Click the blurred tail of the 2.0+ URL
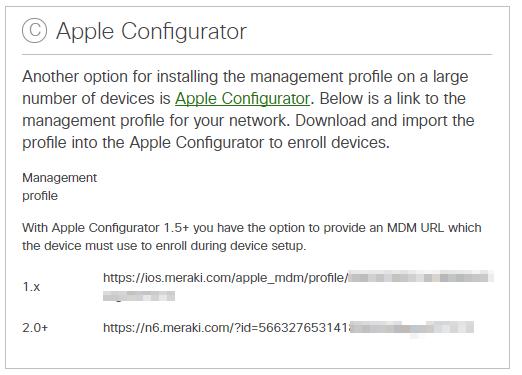Image resolution: width=522 pixels, height=375 pixels. click(412, 328)
